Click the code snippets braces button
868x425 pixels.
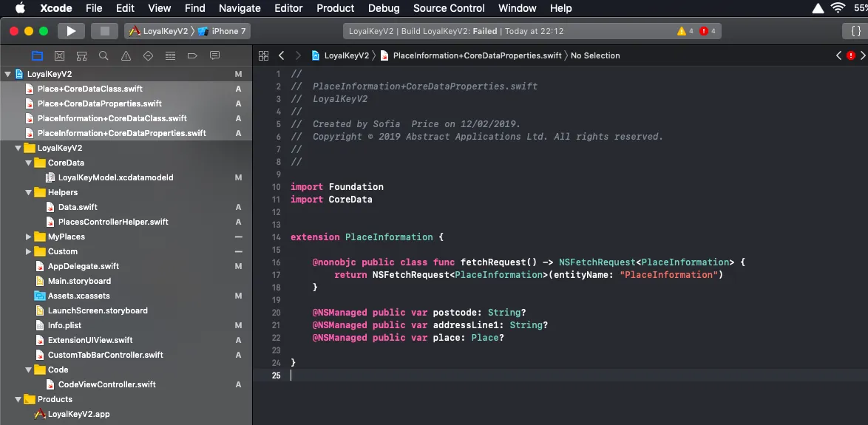coord(855,31)
